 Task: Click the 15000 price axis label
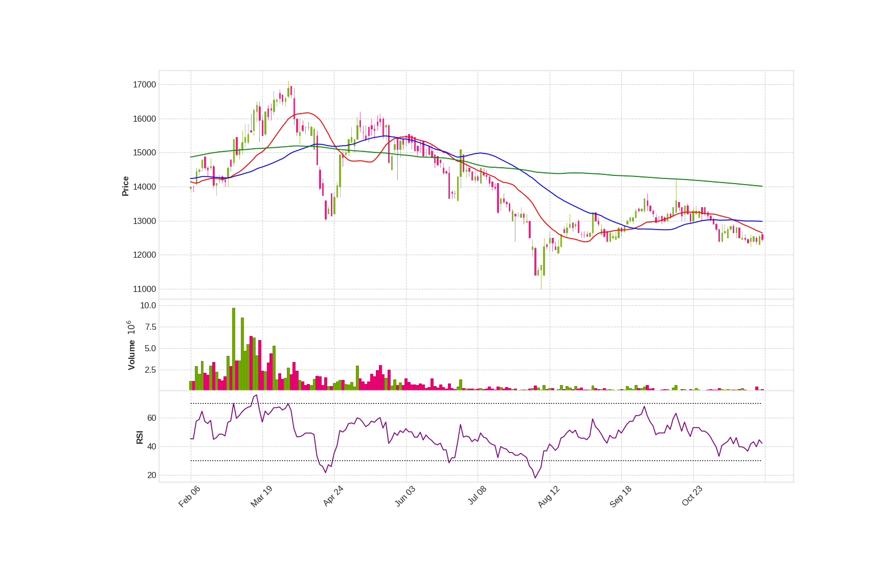pos(144,153)
